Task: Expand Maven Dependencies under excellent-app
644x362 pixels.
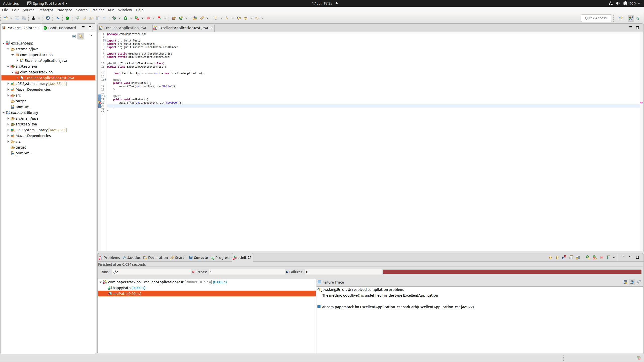Action: [x=8, y=89]
